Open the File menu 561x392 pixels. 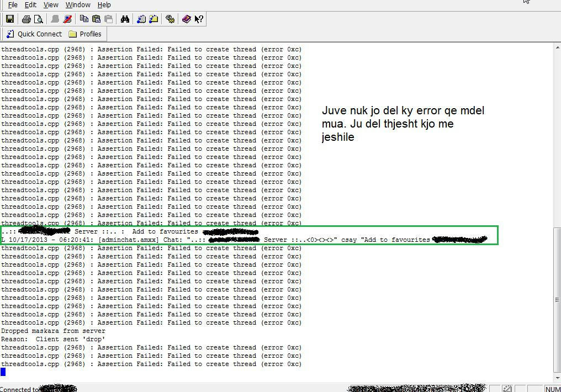click(x=13, y=5)
